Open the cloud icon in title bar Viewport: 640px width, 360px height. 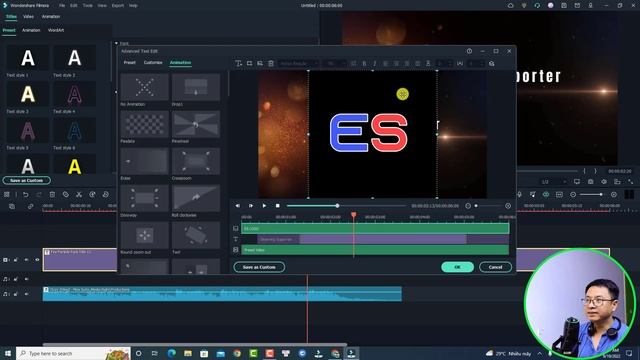(511, 5)
